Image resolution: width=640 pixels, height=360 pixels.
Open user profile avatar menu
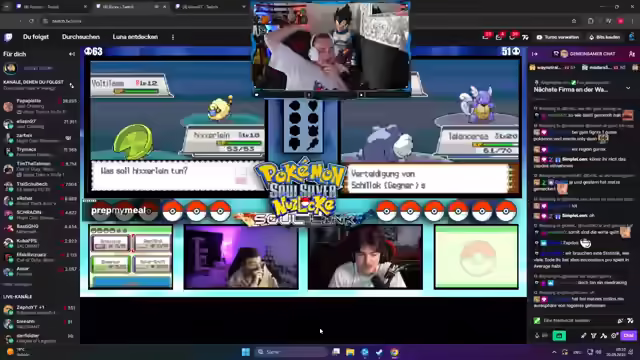pos(631,37)
